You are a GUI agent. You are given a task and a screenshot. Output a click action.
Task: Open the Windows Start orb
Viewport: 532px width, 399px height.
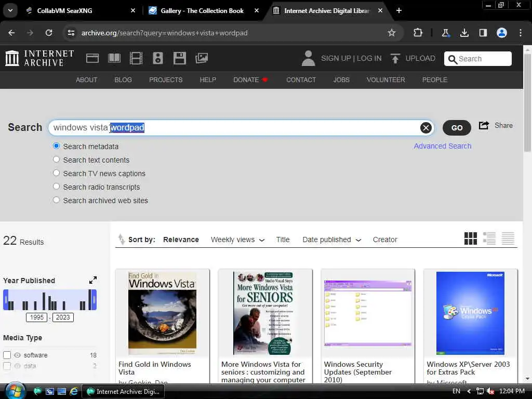click(x=15, y=391)
